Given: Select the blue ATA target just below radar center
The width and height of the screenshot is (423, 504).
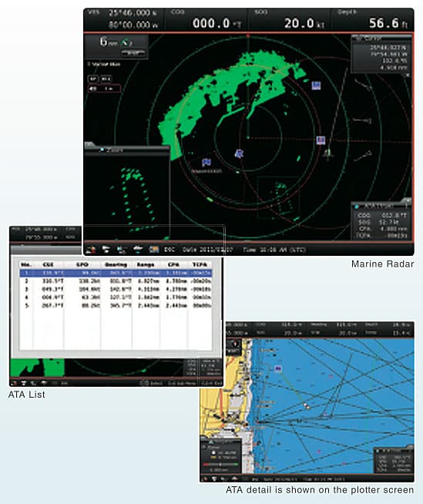Looking at the screenshot, I should point(239,153).
